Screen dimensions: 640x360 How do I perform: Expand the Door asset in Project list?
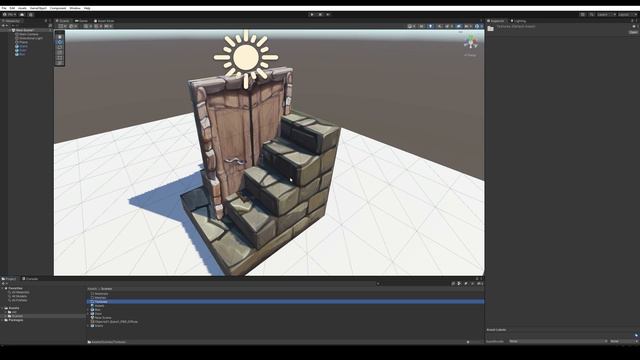[x=88, y=313]
